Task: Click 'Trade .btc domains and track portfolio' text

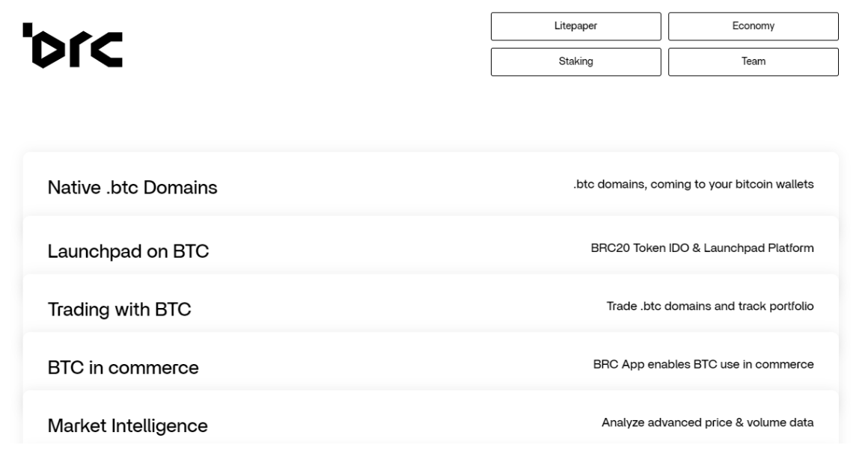Action: [710, 306]
